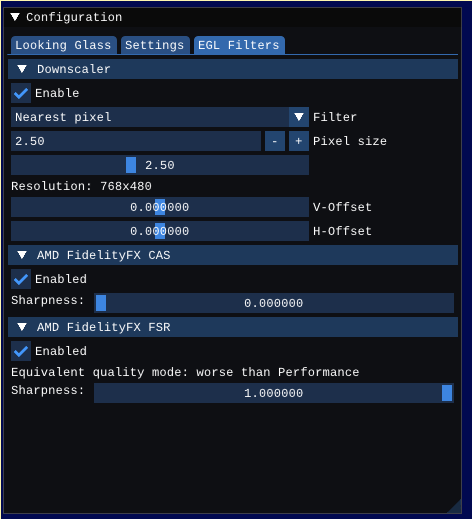The height and width of the screenshot is (519, 472).
Task: Click the H-Offset slider
Action: pyautogui.click(x=160, y=231)
